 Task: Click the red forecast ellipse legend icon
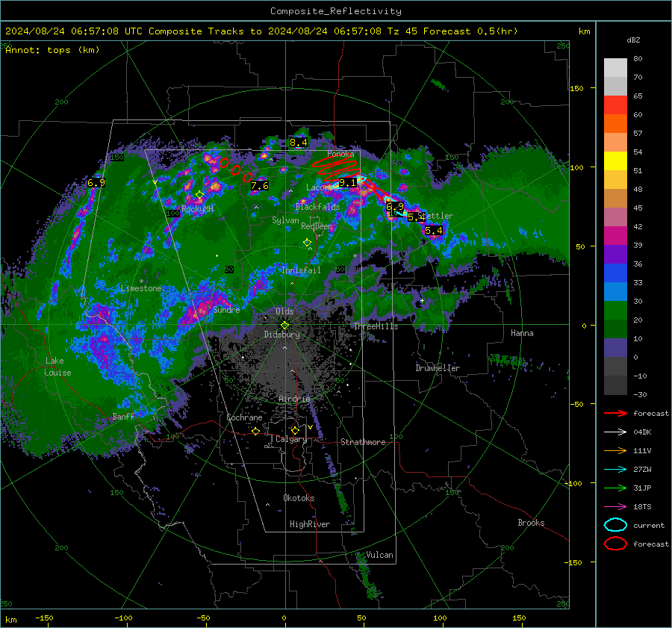[615, 544]
